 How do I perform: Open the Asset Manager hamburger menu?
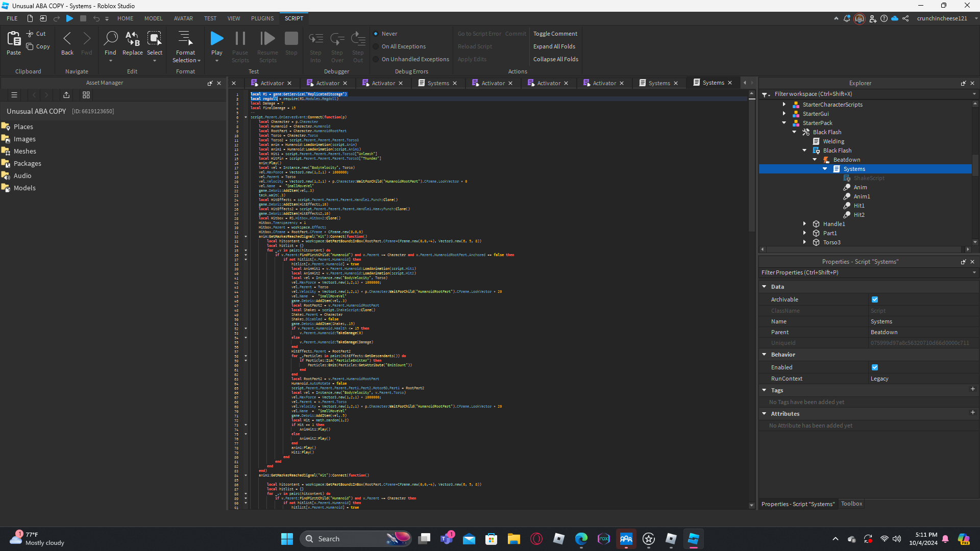[x=14, y=95]
